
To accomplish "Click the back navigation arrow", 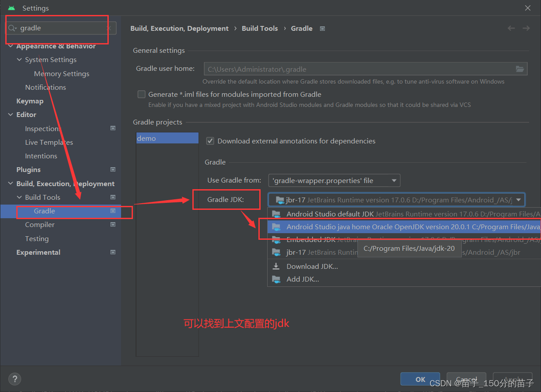I will coord(511,28).
